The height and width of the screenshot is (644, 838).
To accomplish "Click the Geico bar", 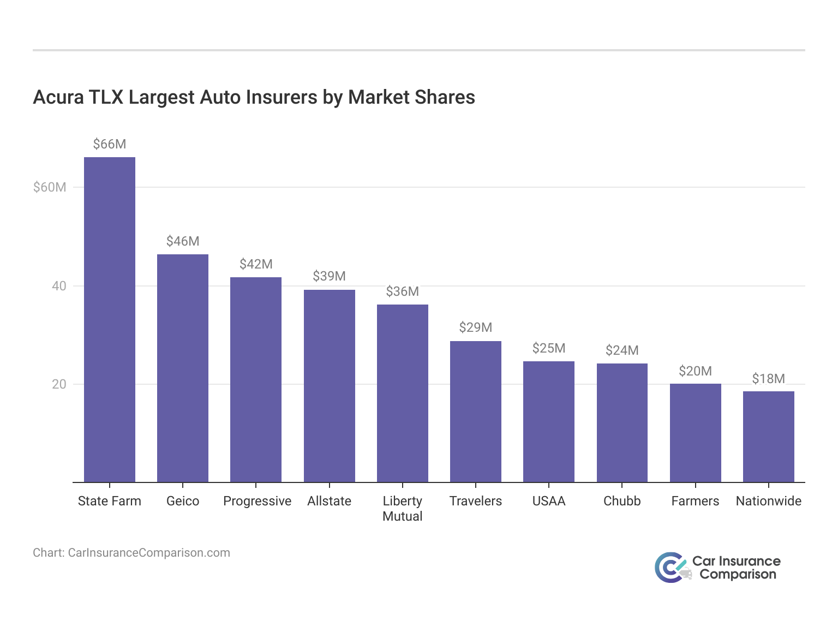I will [x=183, y=368].
